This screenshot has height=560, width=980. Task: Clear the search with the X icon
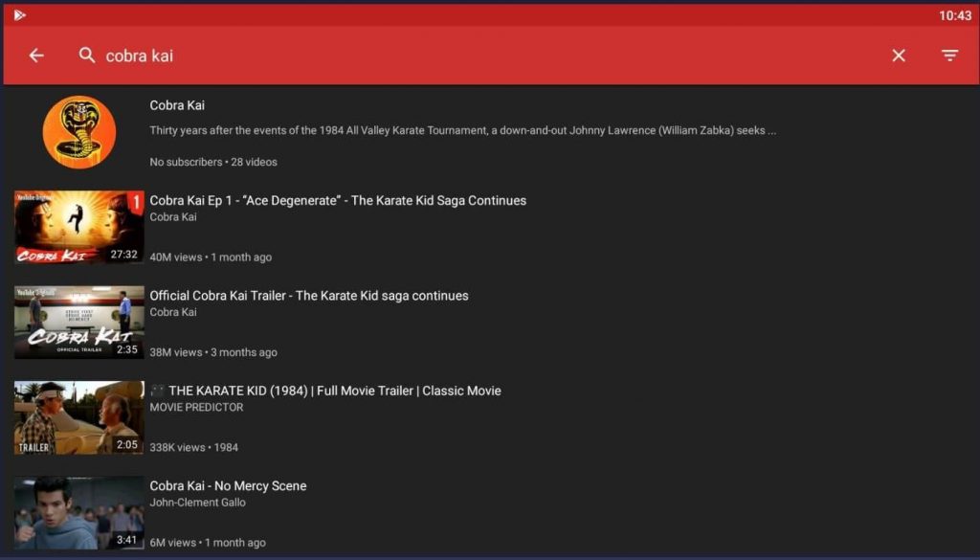(x=899, y=56)
